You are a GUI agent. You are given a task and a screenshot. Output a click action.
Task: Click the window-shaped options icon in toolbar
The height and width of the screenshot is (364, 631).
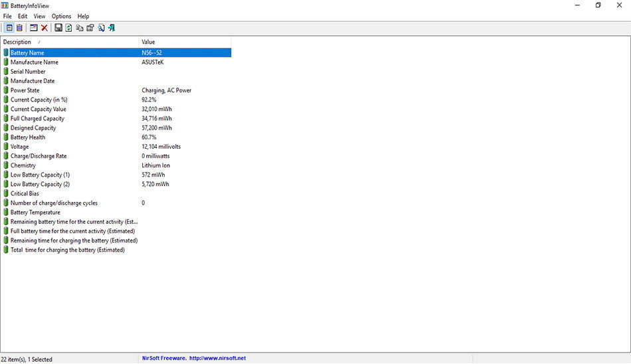click(34, 28)
